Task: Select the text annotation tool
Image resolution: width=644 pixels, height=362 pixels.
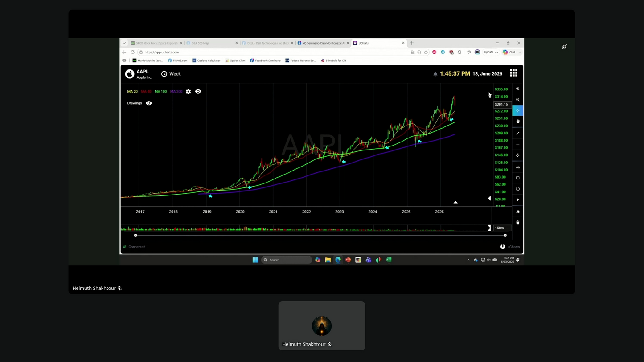Action: click(517, 167)
